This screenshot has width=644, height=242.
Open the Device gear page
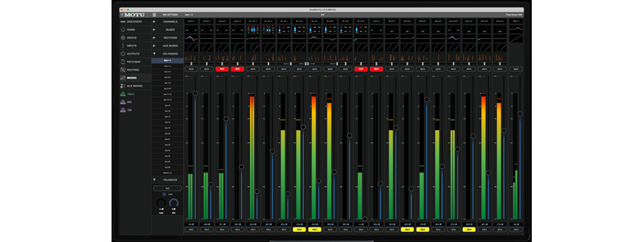[135, 38]
